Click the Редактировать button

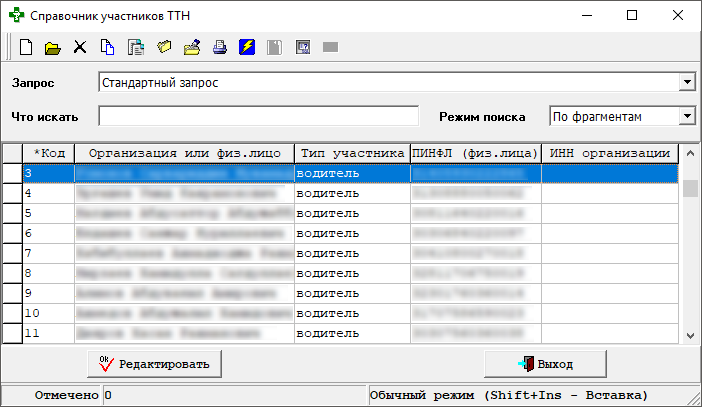pyautogui.click(x=154, y=364)
